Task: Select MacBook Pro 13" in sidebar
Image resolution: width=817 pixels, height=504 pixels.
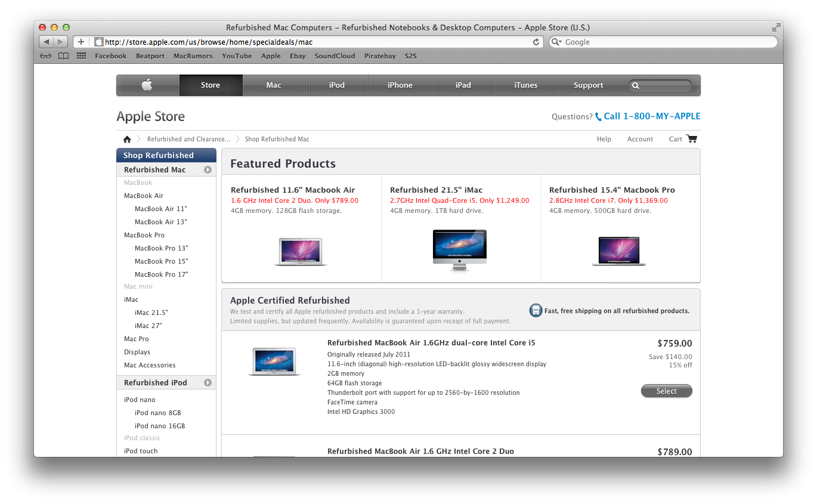Action: click(162, 248)
